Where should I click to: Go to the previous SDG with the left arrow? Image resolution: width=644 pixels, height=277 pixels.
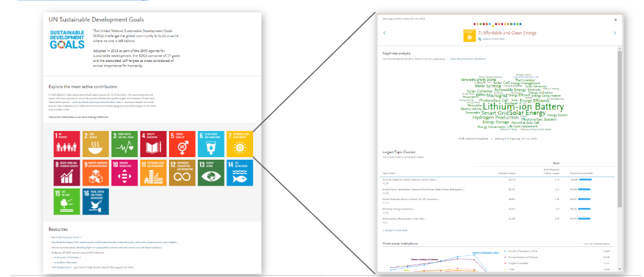click(384, 33)
